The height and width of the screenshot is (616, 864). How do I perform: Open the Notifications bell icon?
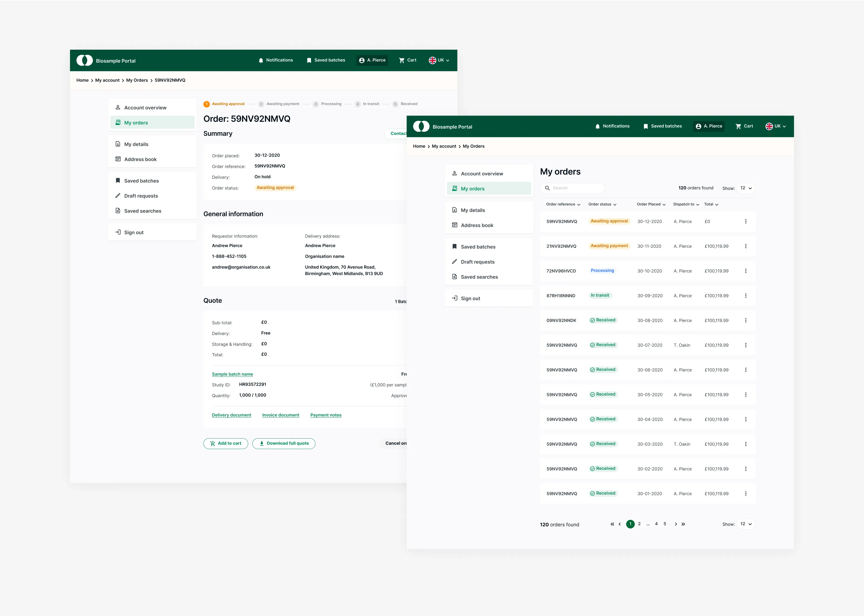tap(598, 126)
